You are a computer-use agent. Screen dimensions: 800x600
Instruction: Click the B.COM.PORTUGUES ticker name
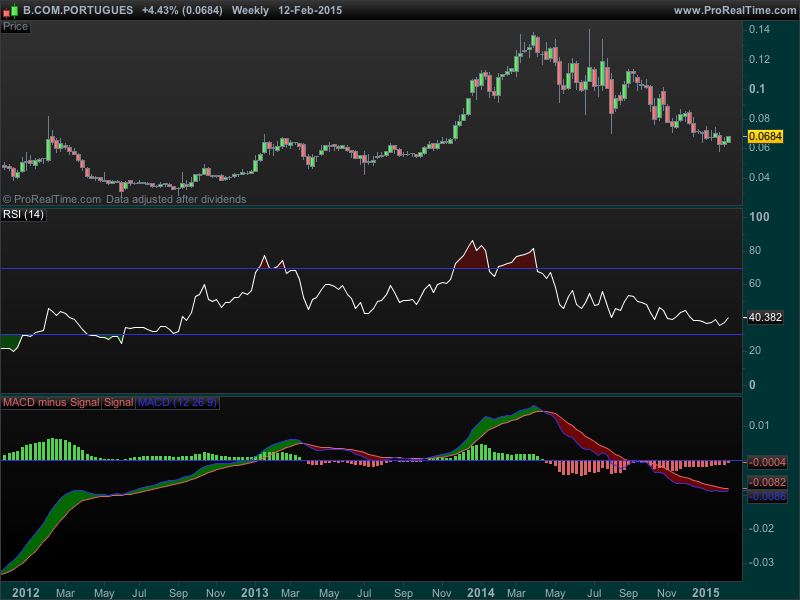coord(78,9)
